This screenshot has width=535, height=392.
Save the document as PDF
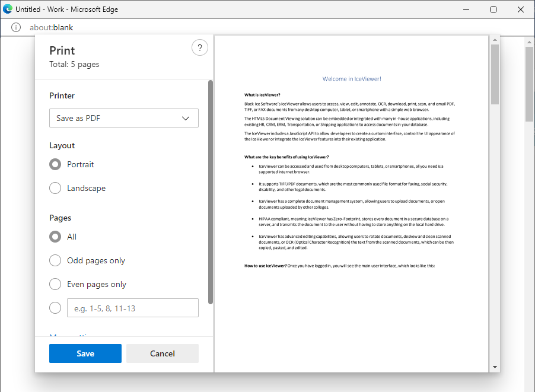(85, 353)
